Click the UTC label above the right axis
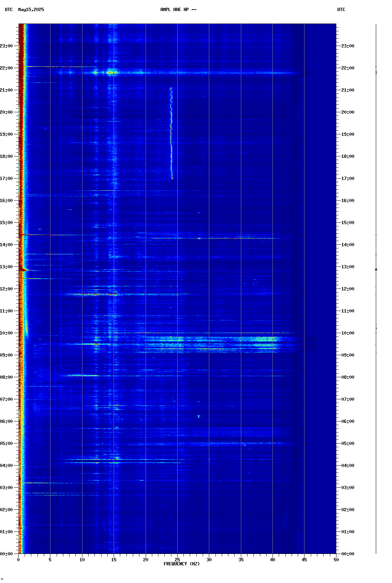 tap(341, 10)
